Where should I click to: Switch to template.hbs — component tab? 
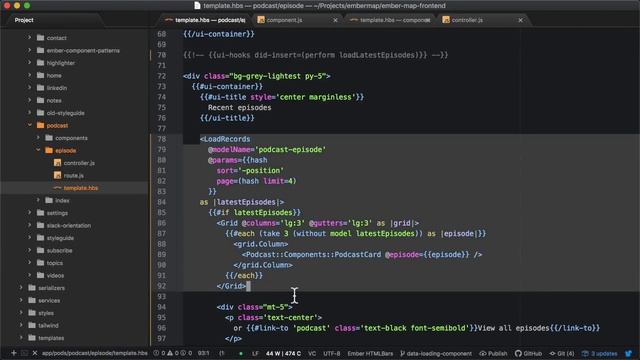(390, 20)
